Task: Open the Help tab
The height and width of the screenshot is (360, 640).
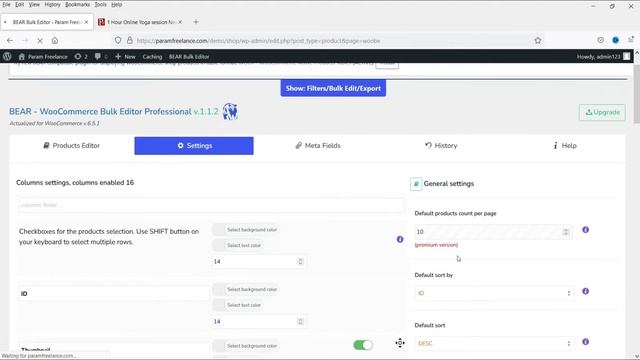Action: [564, 146]
